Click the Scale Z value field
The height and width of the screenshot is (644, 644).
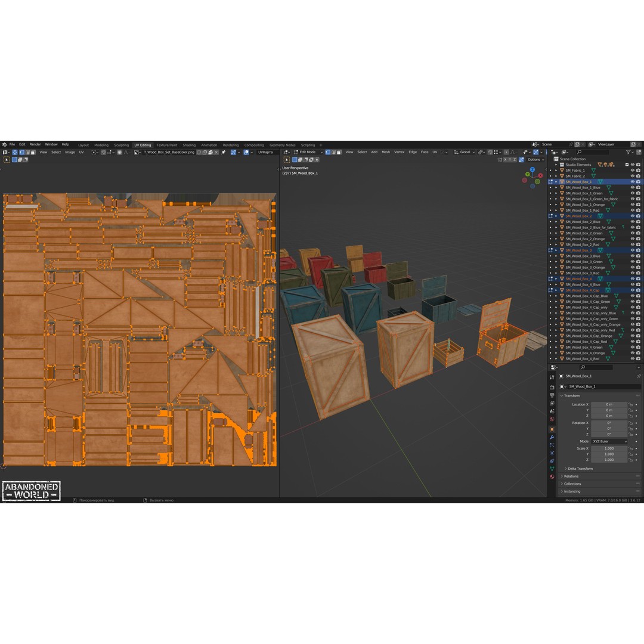pos(609,460)
